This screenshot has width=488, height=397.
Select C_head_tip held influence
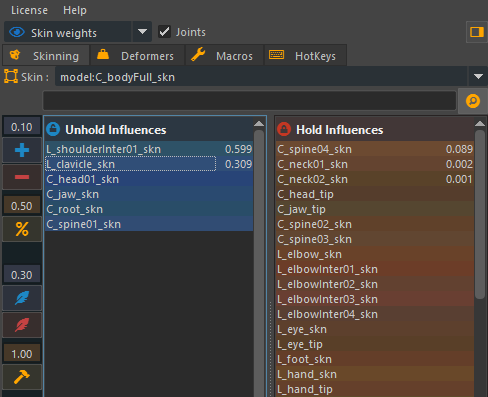[x=375, y=194]
